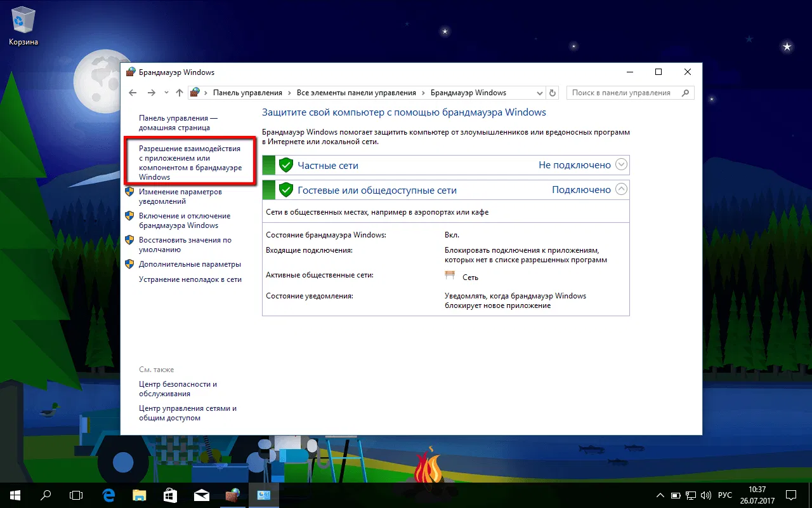Click the Не подключено status text

point(575,165)
